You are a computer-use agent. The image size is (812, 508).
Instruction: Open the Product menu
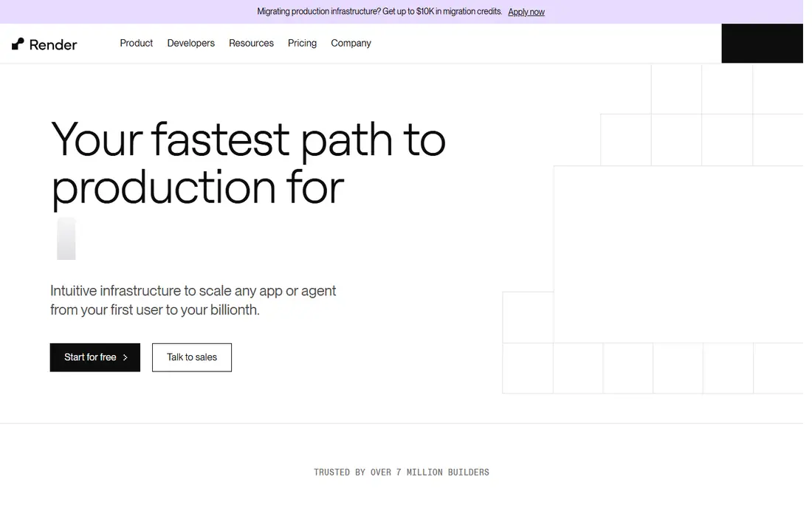point(137,43)
